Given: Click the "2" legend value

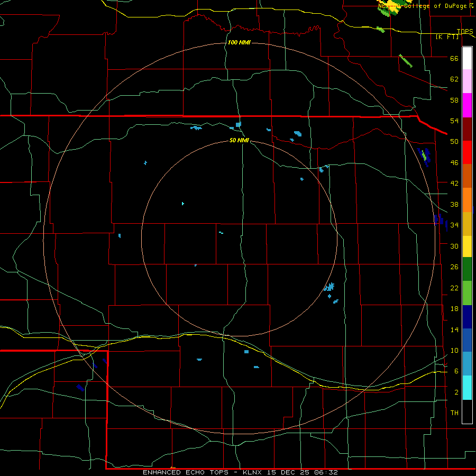Looking at the screenshot, I should pyautogui.click(x=456, y=392).
